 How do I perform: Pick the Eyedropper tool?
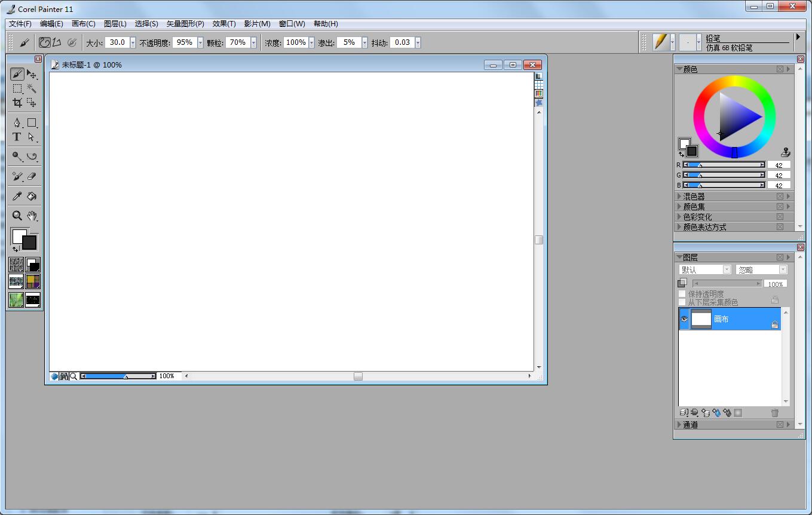click(17, 196)
